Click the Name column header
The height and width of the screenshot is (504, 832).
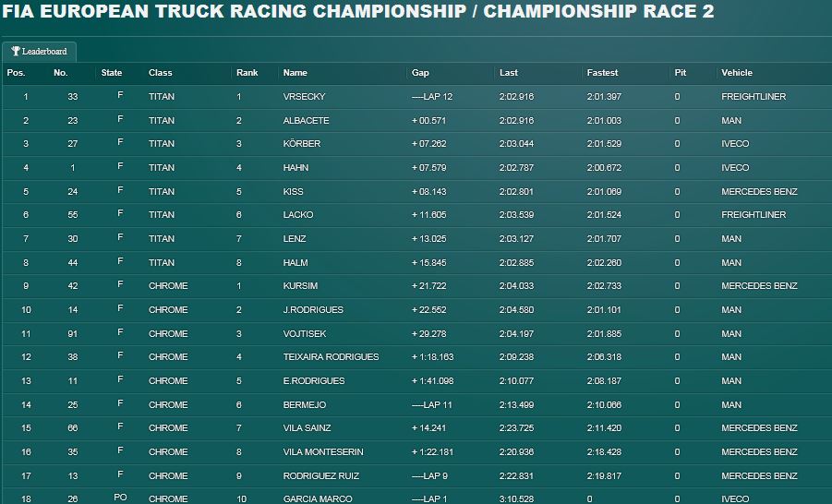point(295,73)
